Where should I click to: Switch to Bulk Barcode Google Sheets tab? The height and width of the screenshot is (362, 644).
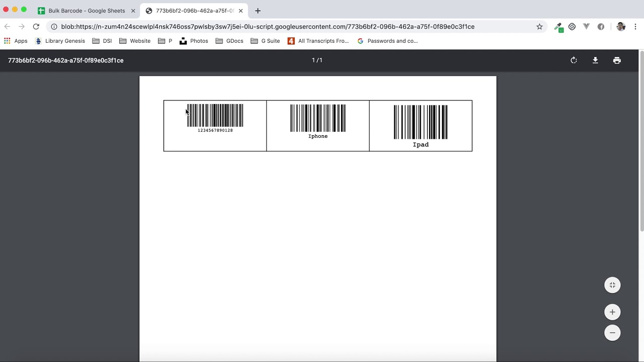87,11
